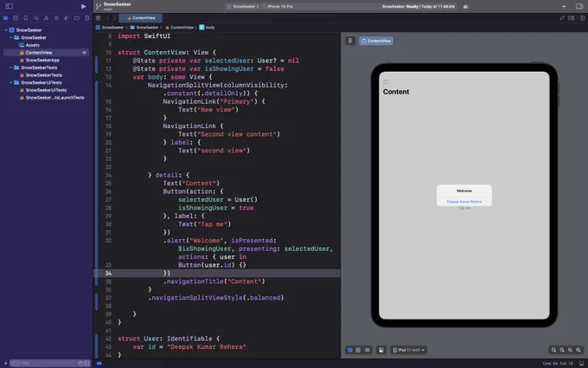The width and height of the screenshot is (588, 368).
Task: Open the Report navigator icon
Action: tap(87, 18)
